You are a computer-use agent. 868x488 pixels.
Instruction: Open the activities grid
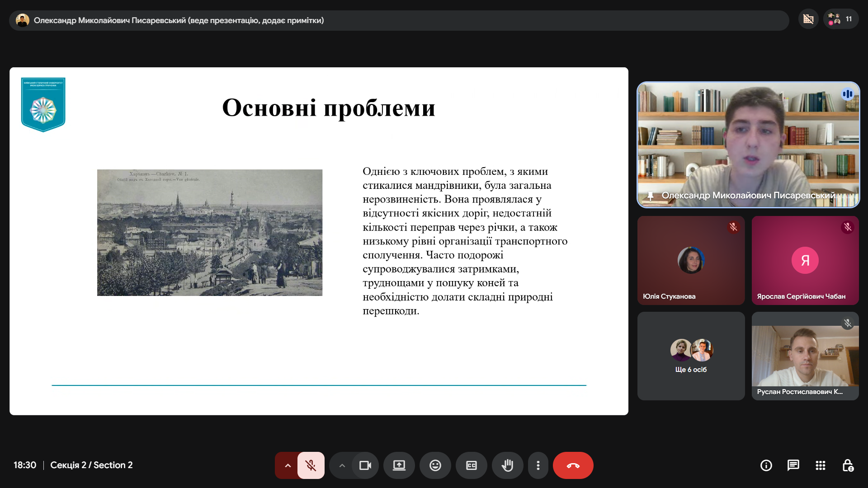821,465
